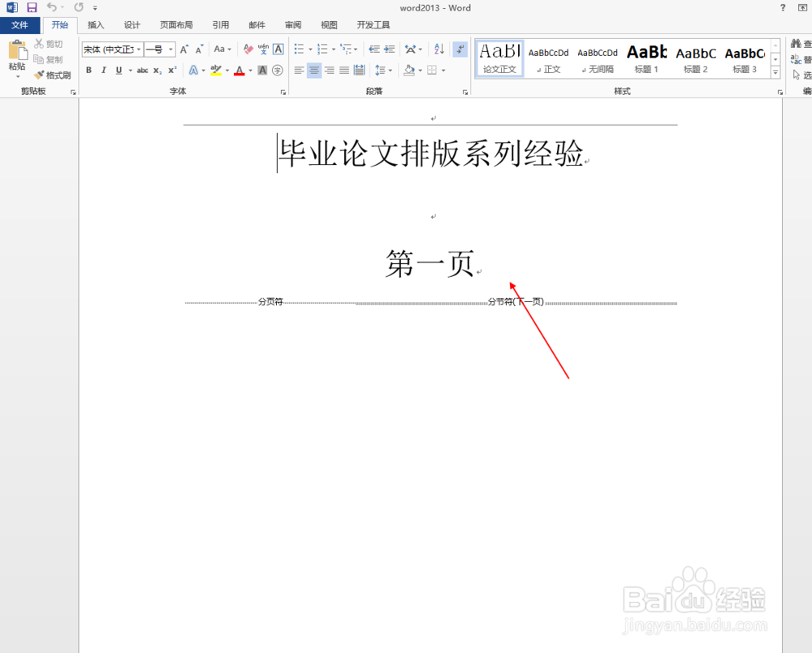Image resolution: width=812 pixels, height=653 pixels.
Task: Toggle bold formatting
Action: point(89,70)
